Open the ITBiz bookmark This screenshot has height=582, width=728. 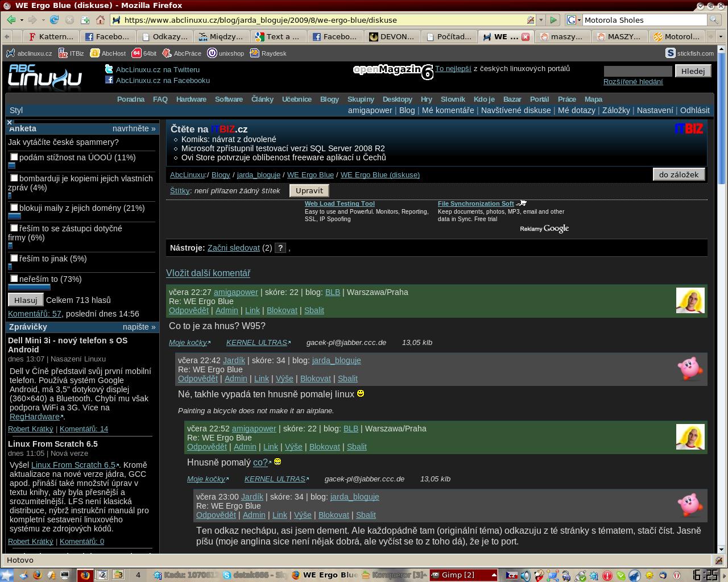(x=71, y=53)
